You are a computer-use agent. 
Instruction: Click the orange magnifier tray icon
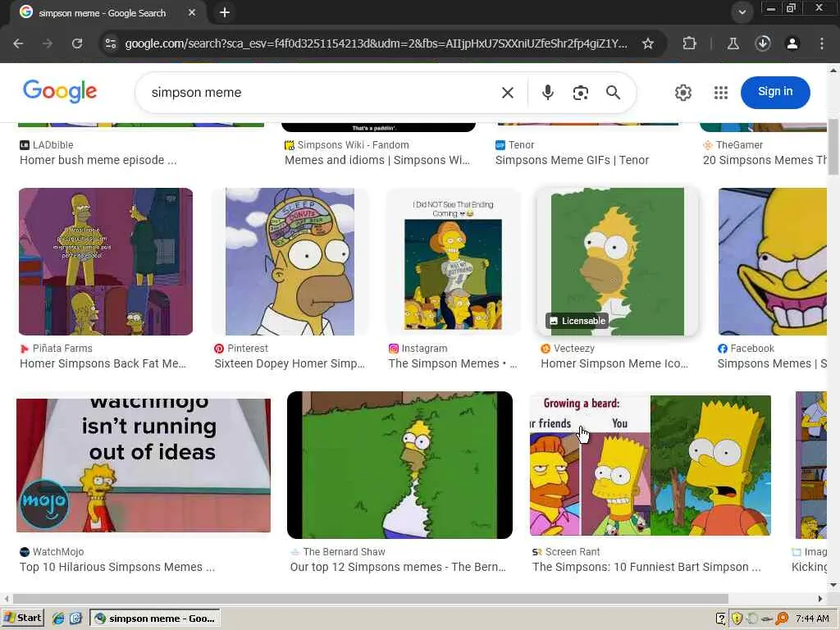[x=783, y=619]
